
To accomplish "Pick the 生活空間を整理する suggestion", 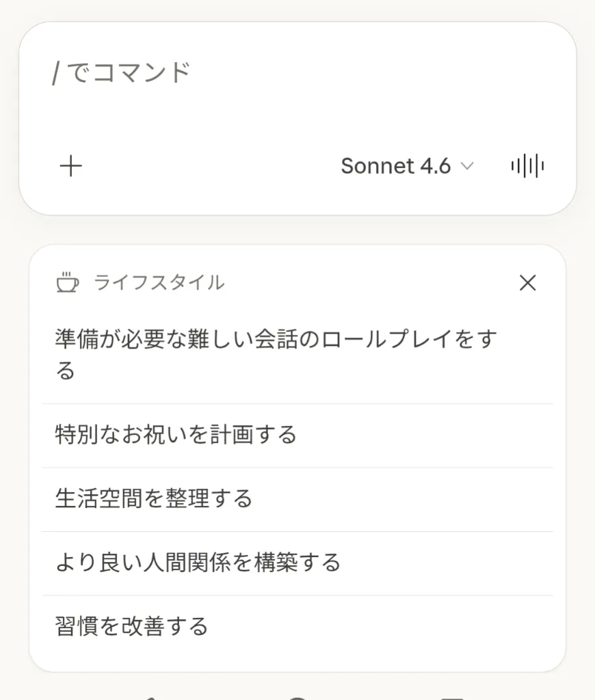I will 154,498.
